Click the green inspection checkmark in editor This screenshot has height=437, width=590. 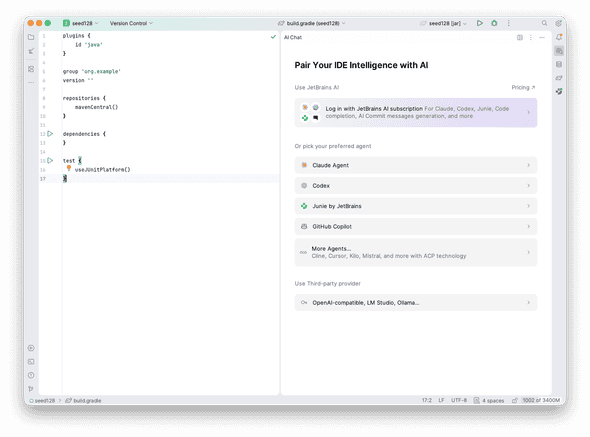273,37
